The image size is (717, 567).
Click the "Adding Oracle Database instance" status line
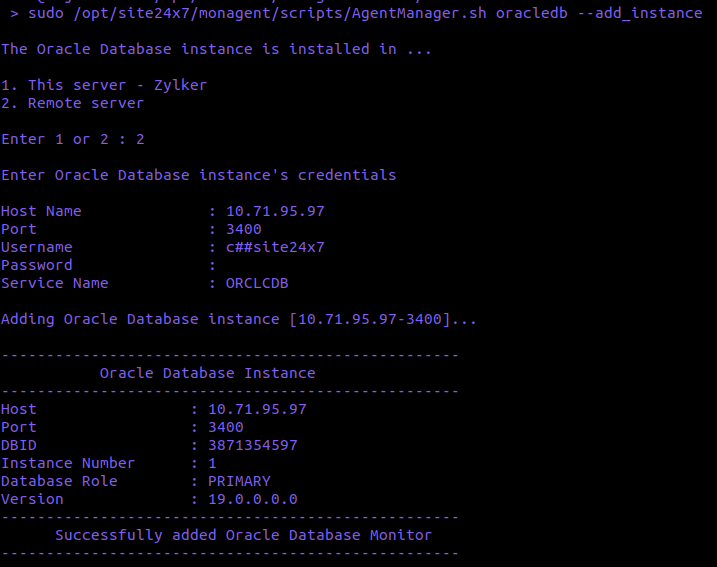(x=239, y=319)
